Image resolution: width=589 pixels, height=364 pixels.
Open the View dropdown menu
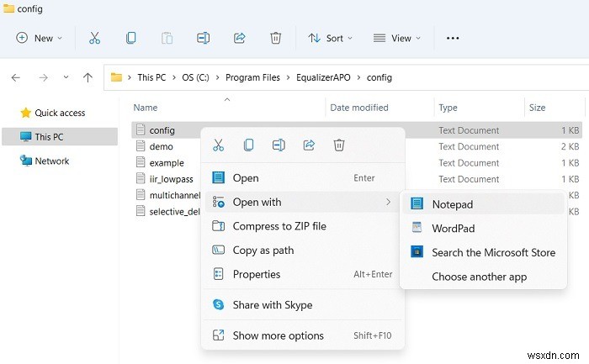398,38
